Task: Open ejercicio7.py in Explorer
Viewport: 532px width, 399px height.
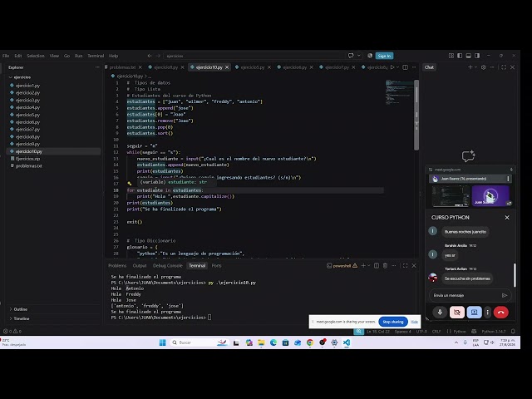Action: 27,130
